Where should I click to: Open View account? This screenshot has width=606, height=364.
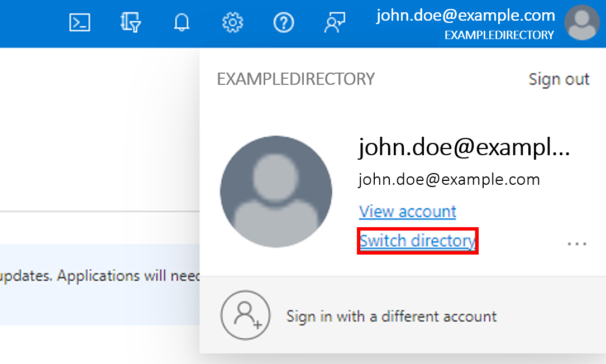407,212
